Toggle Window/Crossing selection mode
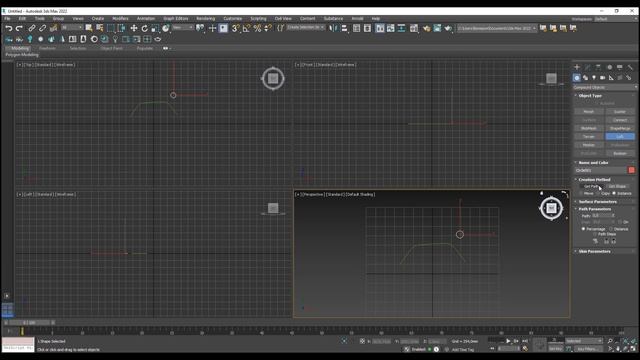This screenshot has height=360, width=640. point(122,28)
